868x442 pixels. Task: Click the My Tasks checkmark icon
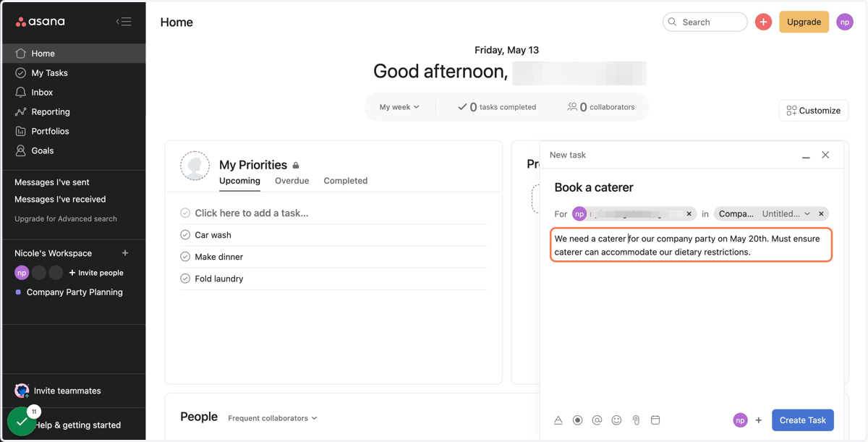pos(20,72)
